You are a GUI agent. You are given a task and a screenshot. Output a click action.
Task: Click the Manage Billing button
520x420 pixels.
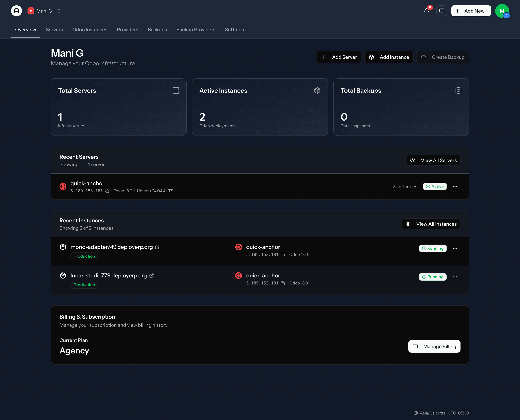click(x=434, y=346)
